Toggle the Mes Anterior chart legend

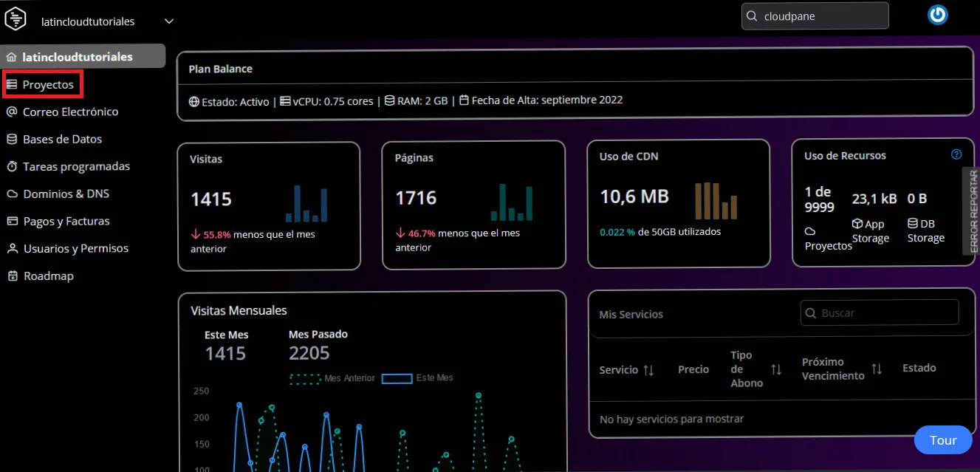[332, 378]
